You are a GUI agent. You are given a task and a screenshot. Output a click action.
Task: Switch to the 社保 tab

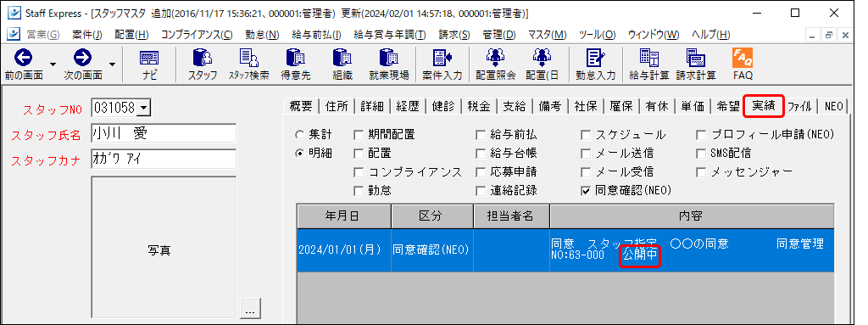[x=585, y=106]
